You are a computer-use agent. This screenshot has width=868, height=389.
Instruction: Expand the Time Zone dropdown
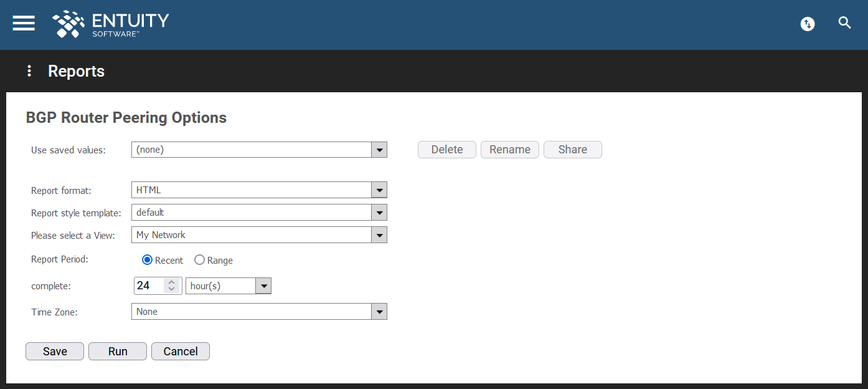point(259,312)
